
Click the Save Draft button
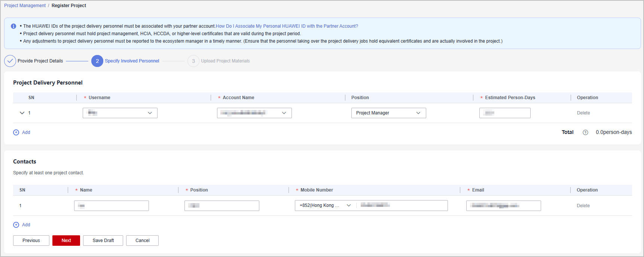click(103, 241)
